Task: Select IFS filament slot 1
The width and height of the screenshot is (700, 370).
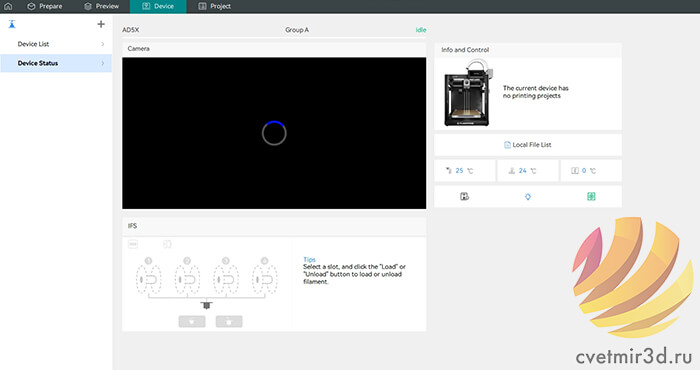Action: 149,277
